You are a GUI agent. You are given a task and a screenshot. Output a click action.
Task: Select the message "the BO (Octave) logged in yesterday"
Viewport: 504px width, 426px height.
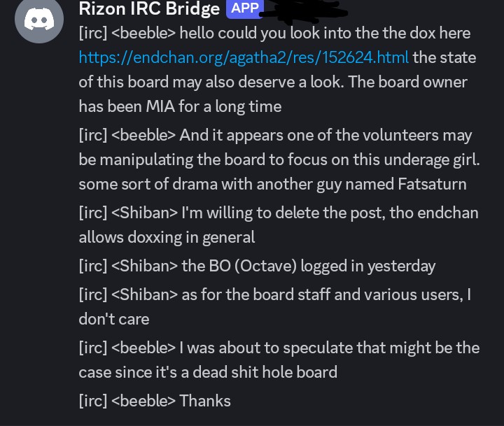[x=308, y=266]
